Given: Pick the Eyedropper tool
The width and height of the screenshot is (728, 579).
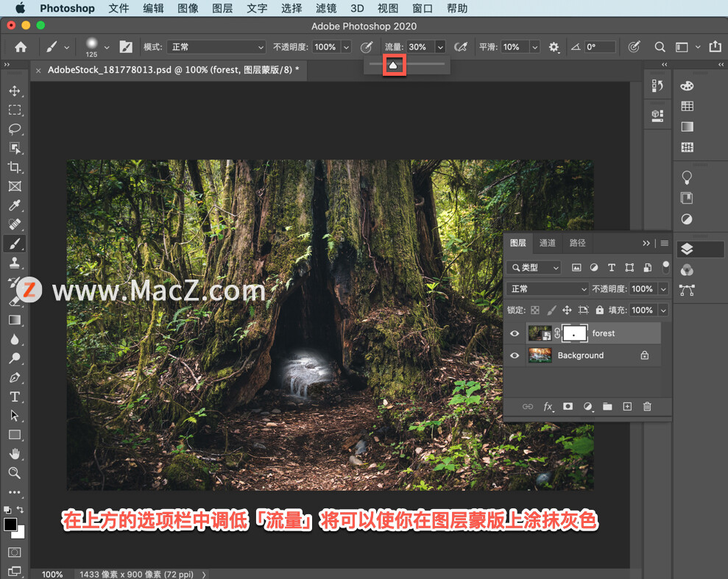Looking at the screenshot, I should point(15,205).
